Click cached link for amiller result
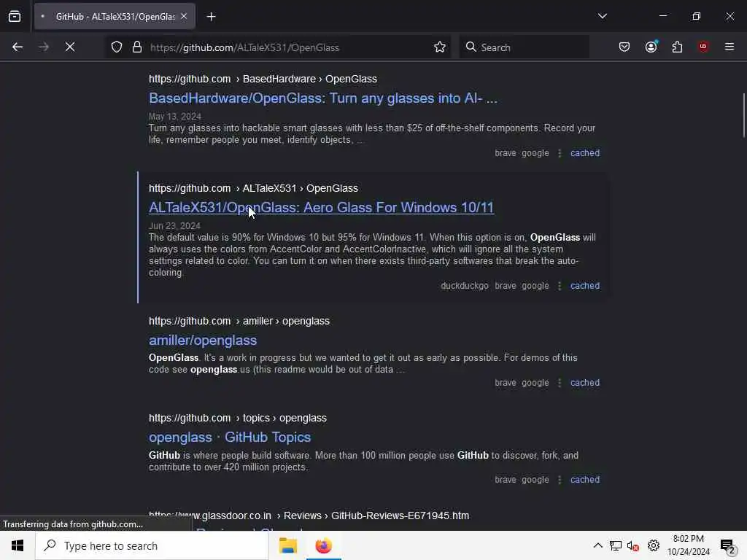Image resolution: width=747 pixels, height=560 pixels. point(585,383)
